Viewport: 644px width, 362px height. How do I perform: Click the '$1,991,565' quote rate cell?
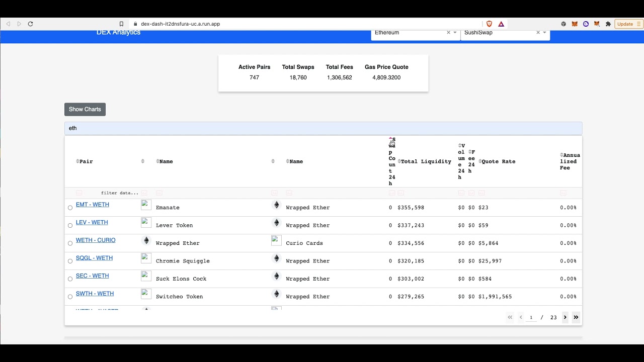point(495,297)
